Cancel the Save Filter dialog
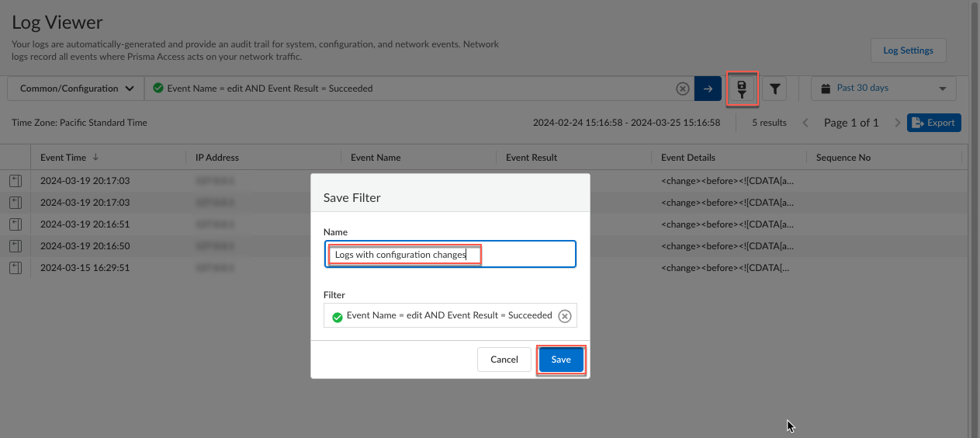This screenshot has height=438, width=980. coord(504,360)
